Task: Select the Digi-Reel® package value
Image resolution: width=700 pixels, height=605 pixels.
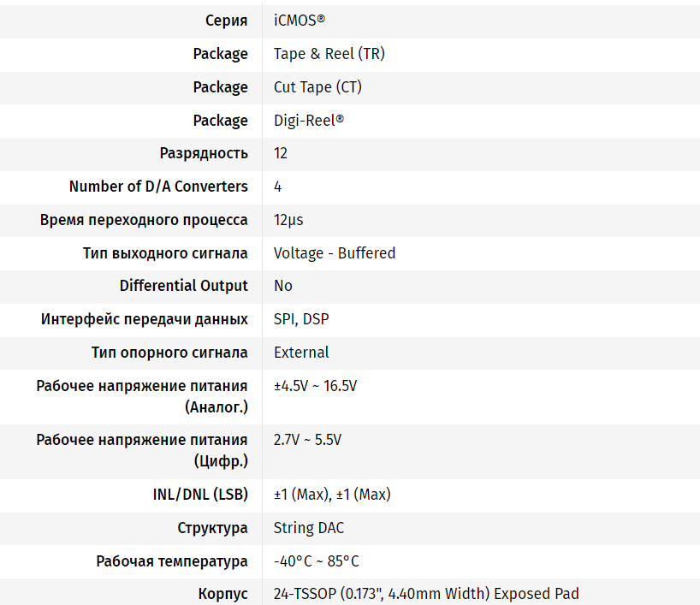Action: point(308,121)
